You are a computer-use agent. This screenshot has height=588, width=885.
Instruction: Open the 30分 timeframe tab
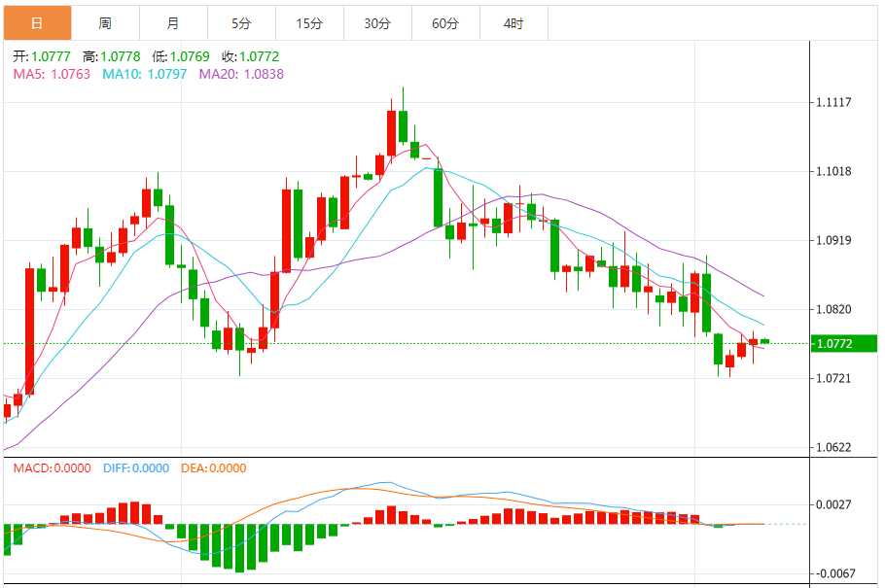(x=377, y=23)
